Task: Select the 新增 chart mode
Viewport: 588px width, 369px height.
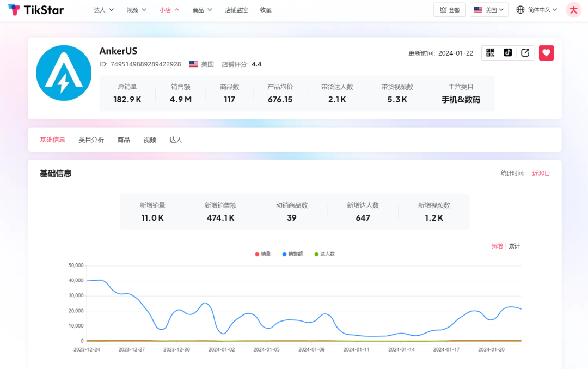Action: (x=497, y=246)
